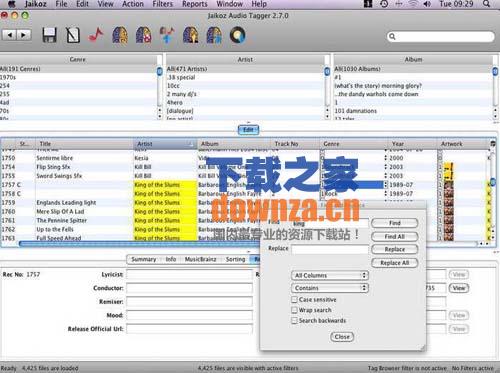
Task: Open the Action menu
Action: (x=133, y=4)
